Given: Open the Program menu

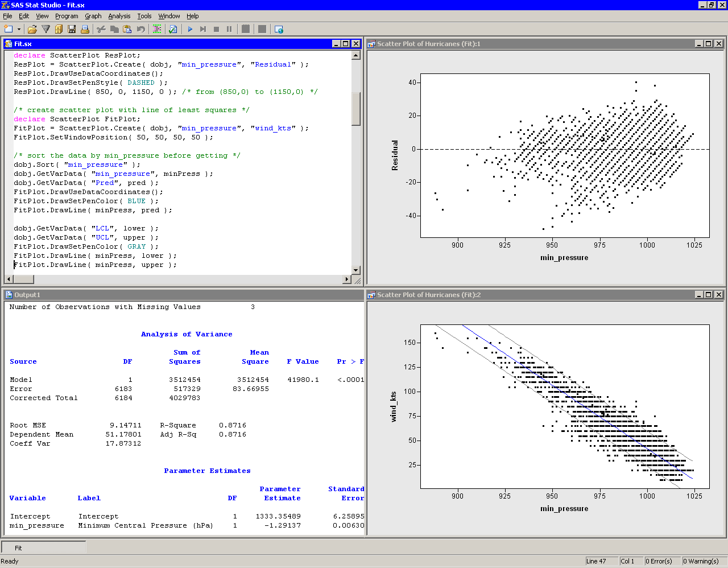Looking at the screenshot, I should click(67, 16).
